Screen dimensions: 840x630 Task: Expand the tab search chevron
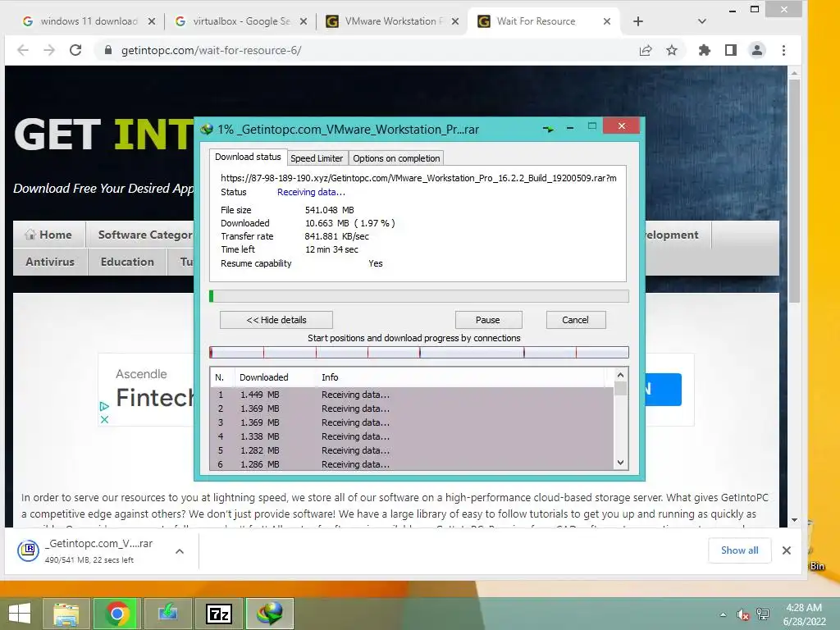coord(702,21)
